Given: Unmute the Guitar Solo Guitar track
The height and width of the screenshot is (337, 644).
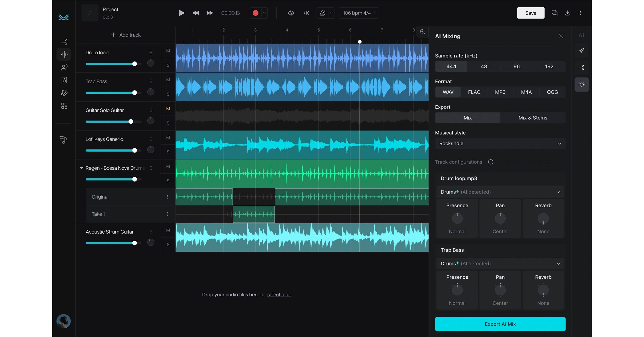Looking at the screenshot, I should 168,109.
